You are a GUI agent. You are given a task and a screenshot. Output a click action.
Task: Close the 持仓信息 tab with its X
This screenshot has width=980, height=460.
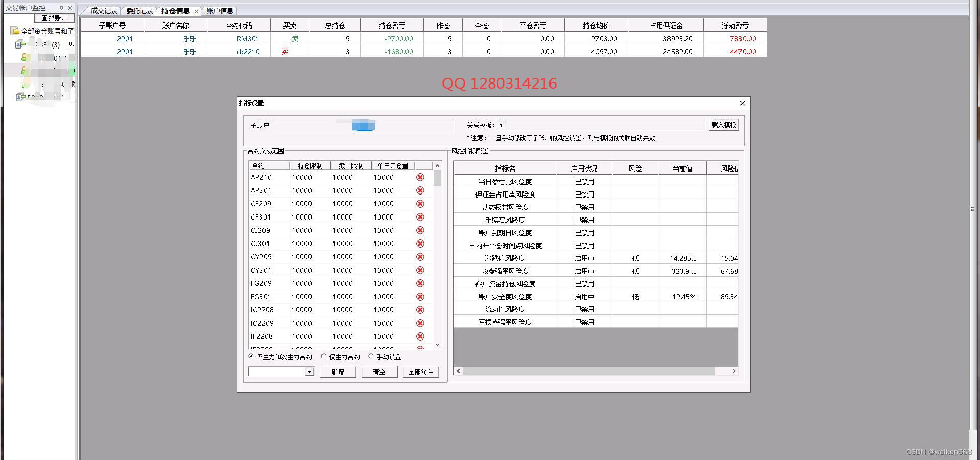[x=196, y=11]
